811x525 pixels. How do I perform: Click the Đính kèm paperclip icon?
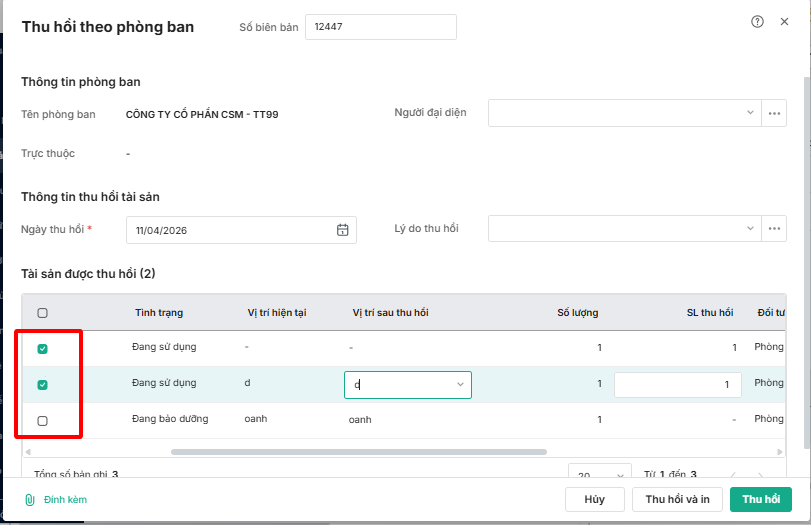pyautogui.click(x=30, y=499)
